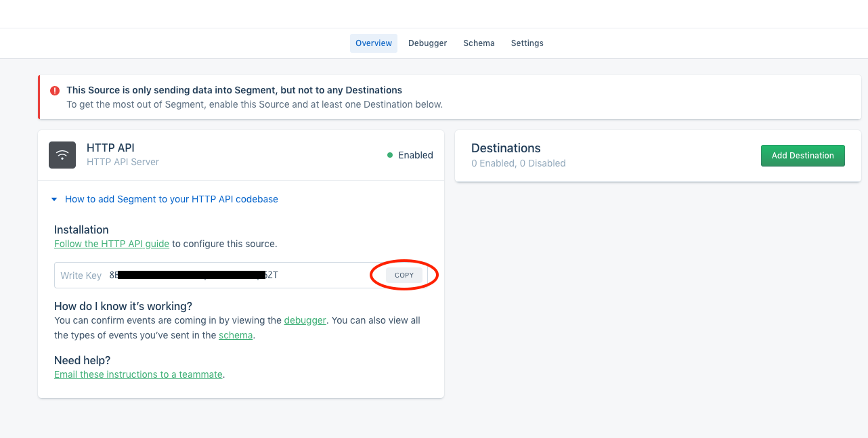Click the 0 Enabled, 0 Disabled count text
The height and width of the screenshot is (438, 868).
pyautogui.click(x=518, y=163)
